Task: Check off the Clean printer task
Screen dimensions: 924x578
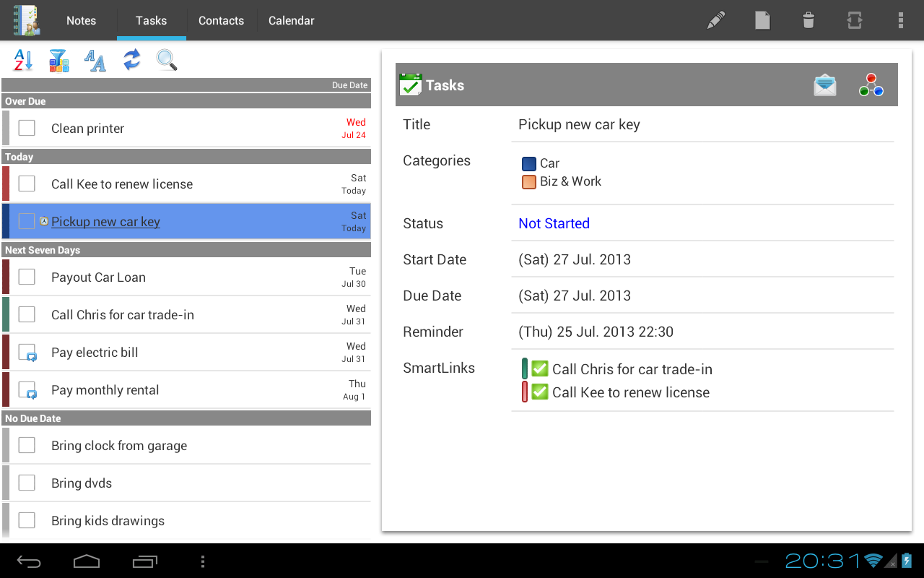Action: pos(26,127)
